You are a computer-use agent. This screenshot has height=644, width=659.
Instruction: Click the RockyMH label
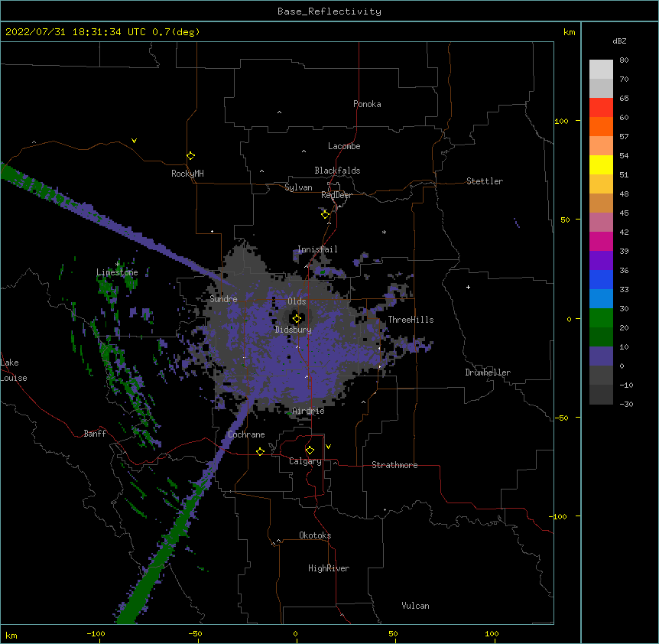click(x=187, y=174)
